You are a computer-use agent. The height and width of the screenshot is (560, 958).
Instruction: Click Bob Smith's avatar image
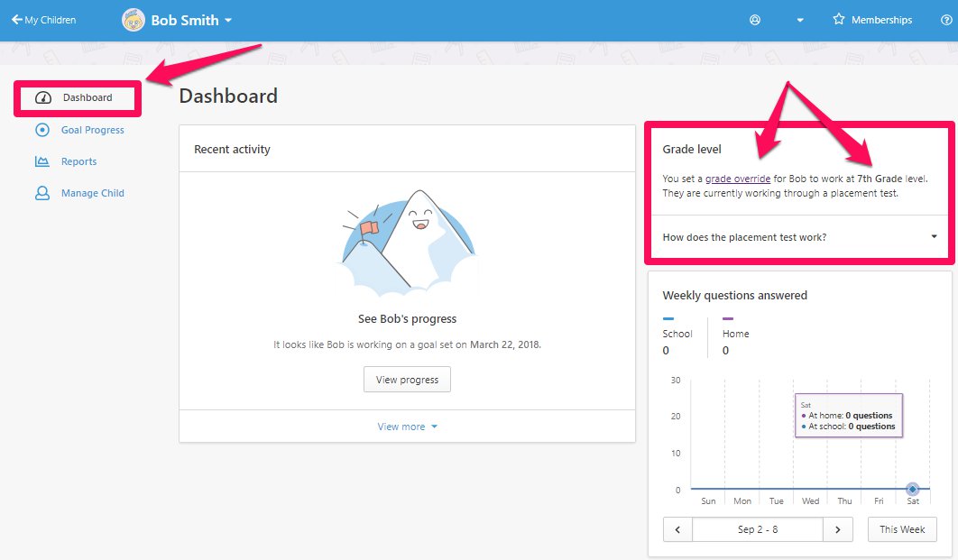coord(134,20)
